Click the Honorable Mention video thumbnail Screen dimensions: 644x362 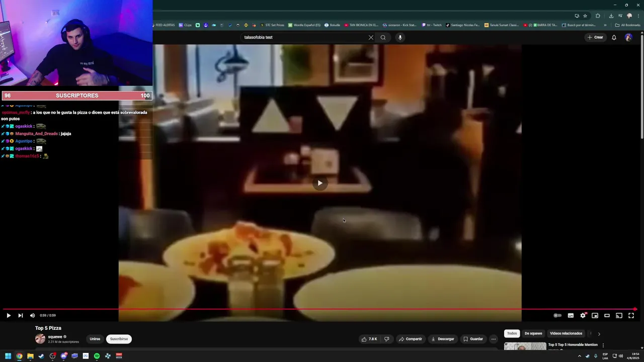(525, 346)
